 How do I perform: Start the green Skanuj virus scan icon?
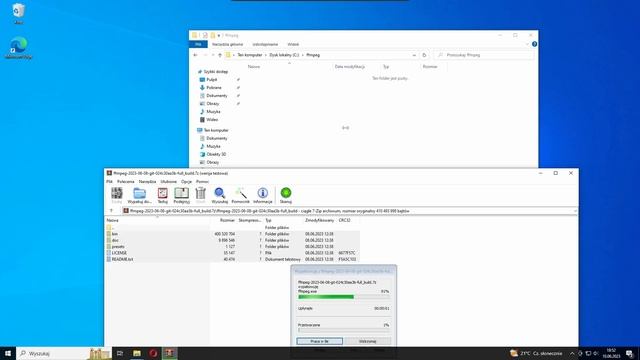click(286, 196)
